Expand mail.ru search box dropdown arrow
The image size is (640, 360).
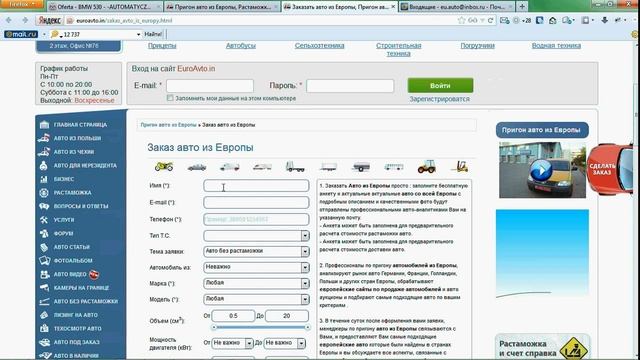(x=138, y=34)
